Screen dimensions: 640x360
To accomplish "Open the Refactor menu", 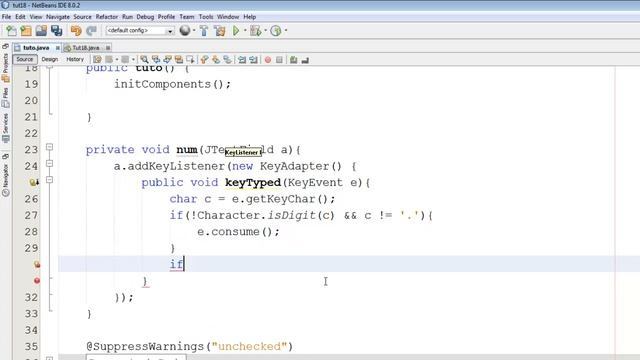I will tap(107, 17).
